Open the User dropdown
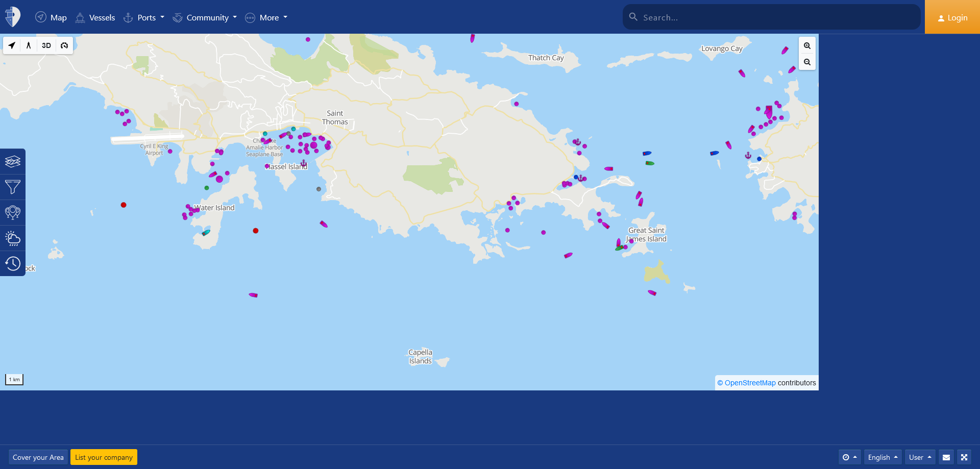980x469 pixels. click(920, 457)
